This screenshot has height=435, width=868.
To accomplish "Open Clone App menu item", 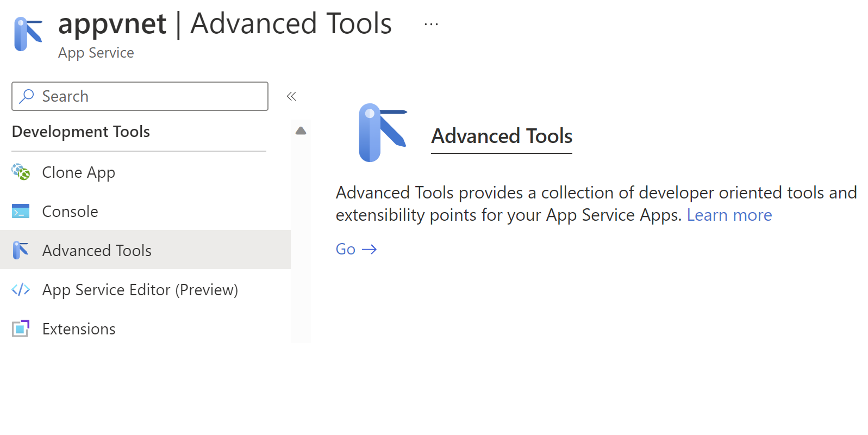I will pyautogui.click(x=145, y=172).
